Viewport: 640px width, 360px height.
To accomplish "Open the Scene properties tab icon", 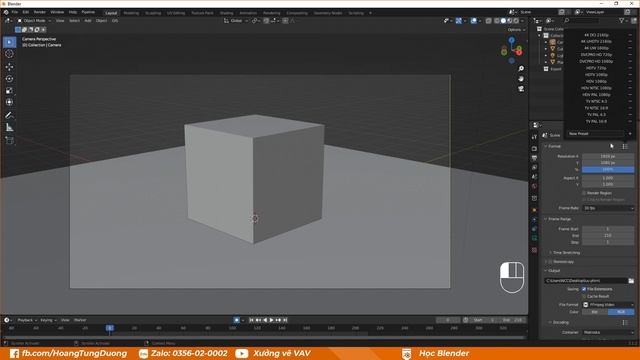I will 534,177.
